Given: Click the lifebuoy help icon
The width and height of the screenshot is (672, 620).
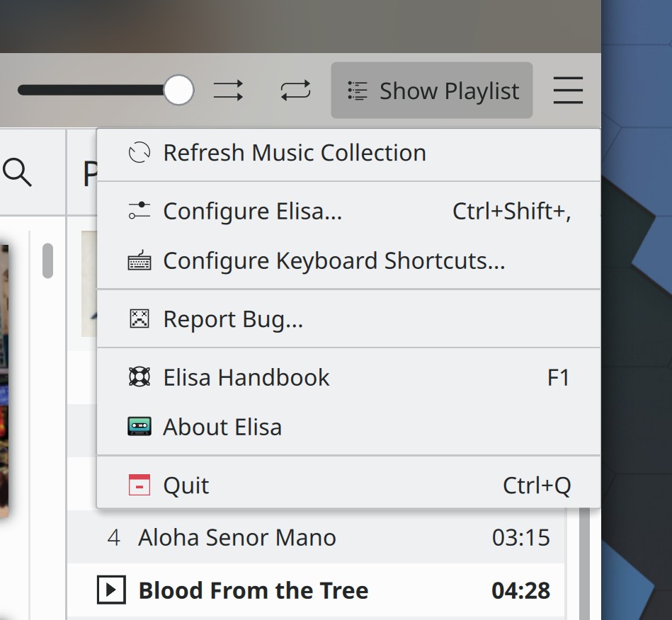Looking at the screenshot, I should [139, 378].
